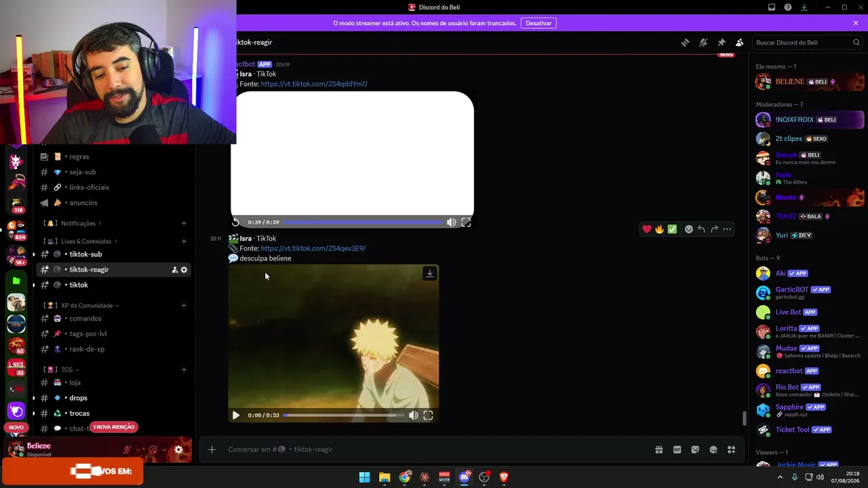The image size is (868, 488).
Task: Click the Buscar Discord do Beli search box
Action: tap(808, 42)
